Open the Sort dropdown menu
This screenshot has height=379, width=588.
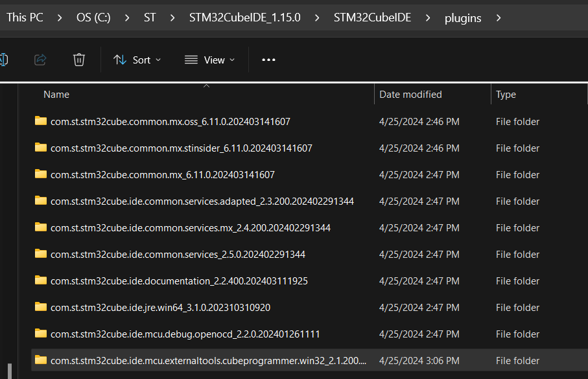137,60
